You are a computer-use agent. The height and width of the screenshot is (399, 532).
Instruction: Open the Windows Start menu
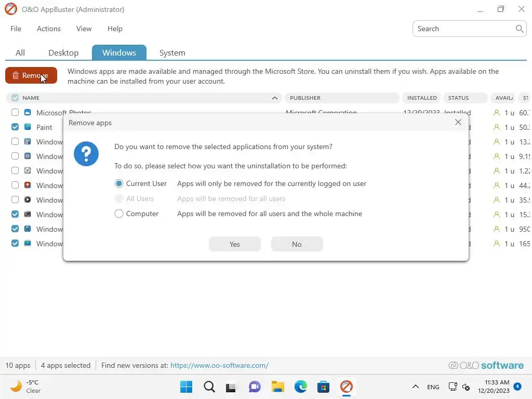click(x=186, y=387)
